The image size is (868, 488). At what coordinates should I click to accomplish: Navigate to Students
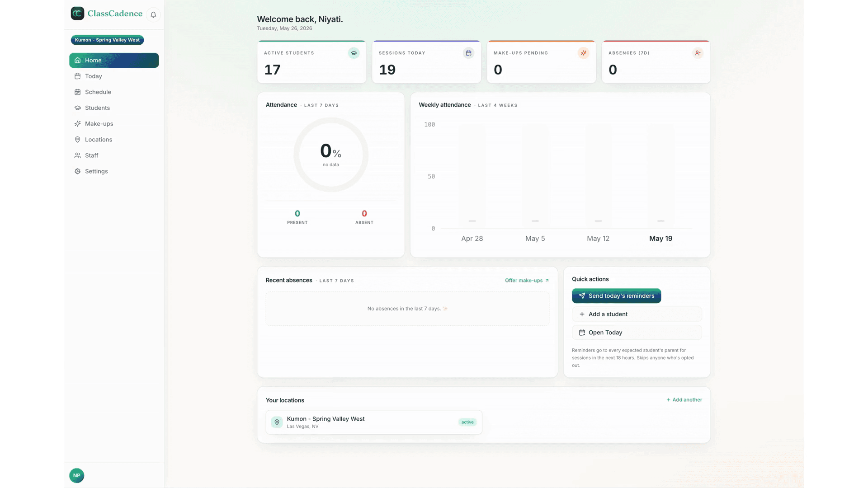tap(114, 108)
